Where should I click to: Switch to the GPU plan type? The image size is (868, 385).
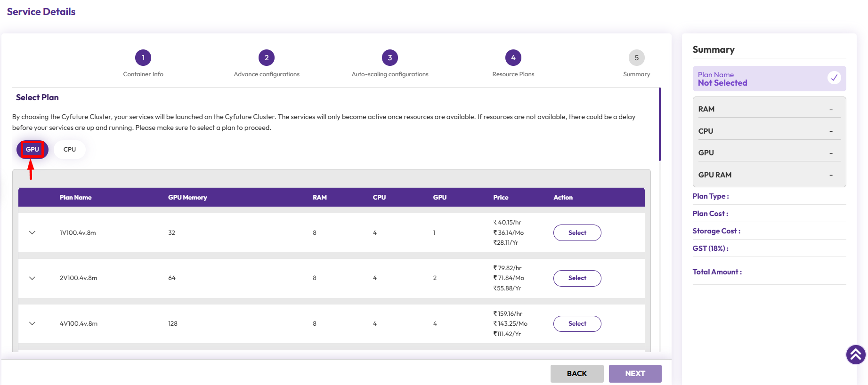(32, 150)
